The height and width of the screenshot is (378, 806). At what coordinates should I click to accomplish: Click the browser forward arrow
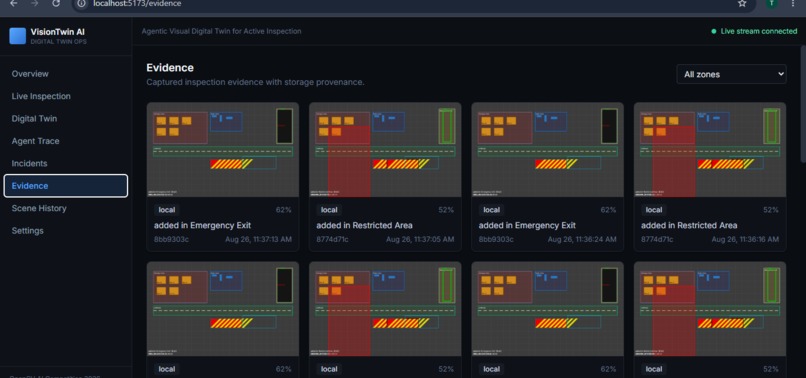[34, 4]
